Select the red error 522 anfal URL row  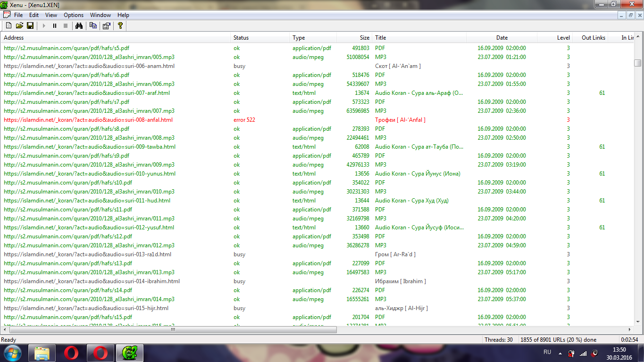[88, 120]
